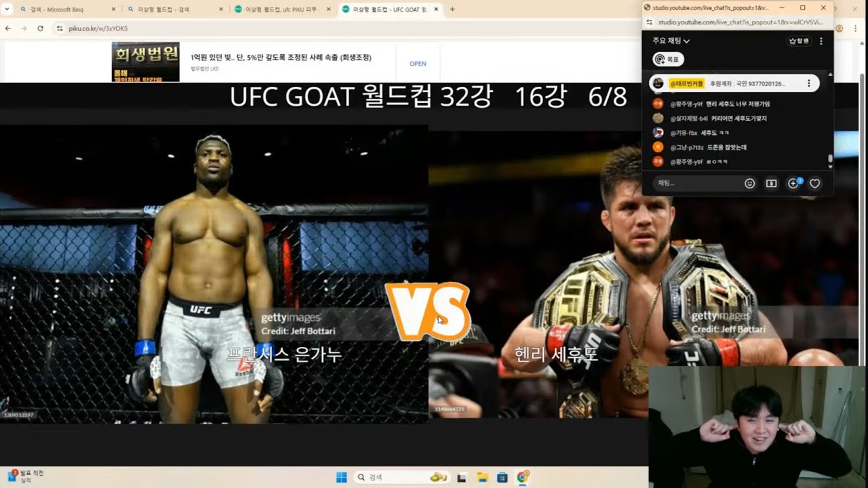Click the '헨리 세후도' name label
This screenshot has height=488, width=868.
click(x=556, y=354)
